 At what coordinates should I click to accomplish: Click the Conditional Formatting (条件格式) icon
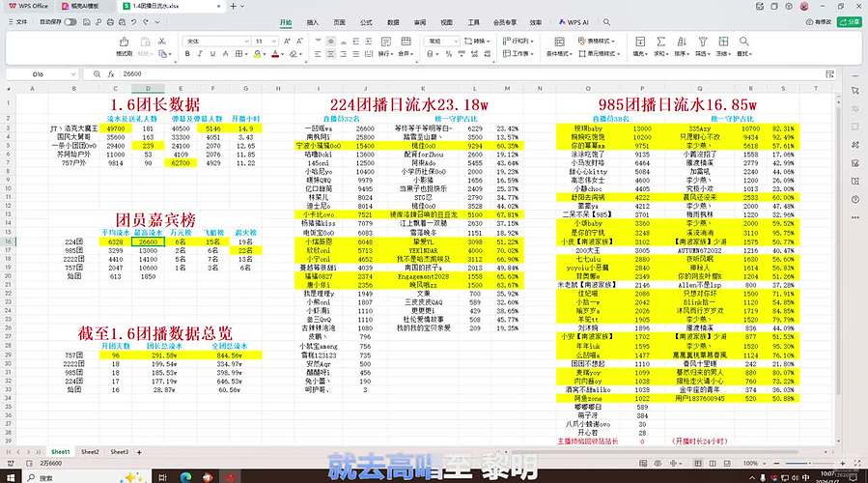click(559, 43)
